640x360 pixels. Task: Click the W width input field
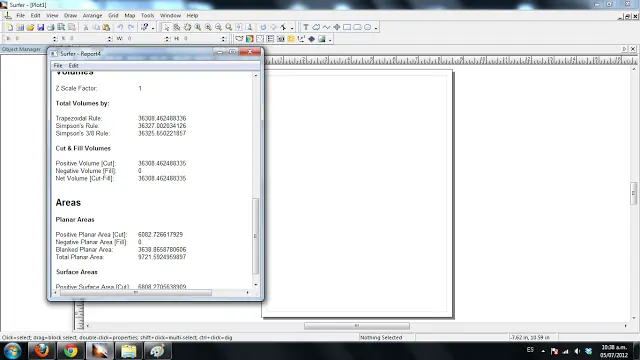[145, 38]
